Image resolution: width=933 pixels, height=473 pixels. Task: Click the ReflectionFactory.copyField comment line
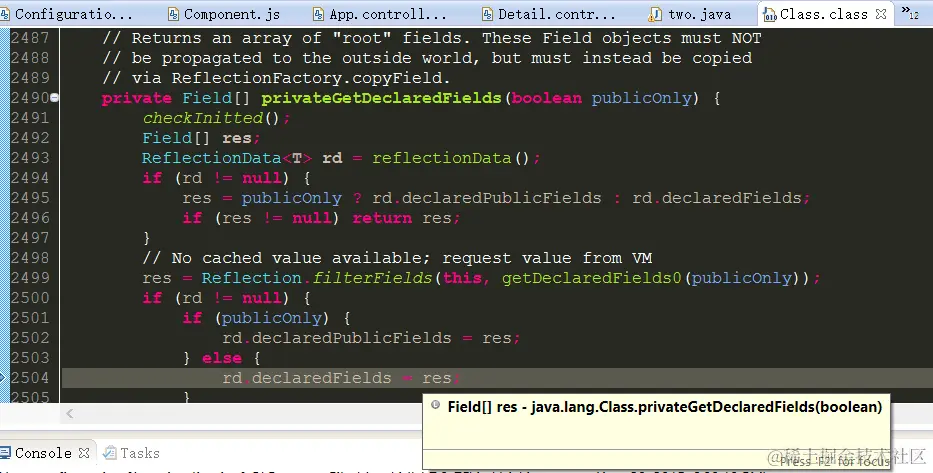[x=276, y=78]
